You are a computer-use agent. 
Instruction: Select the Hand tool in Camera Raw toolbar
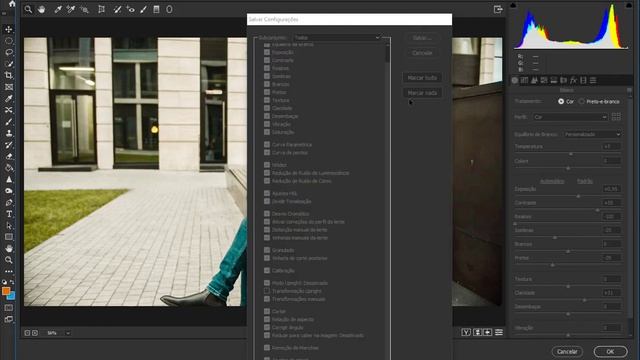(41, 9)
